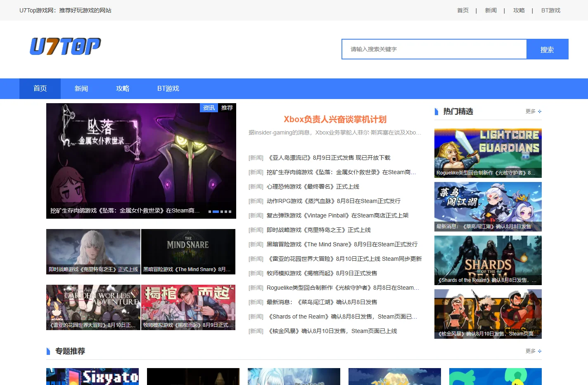Click the U7Top游戏网 tagline text

65,10
